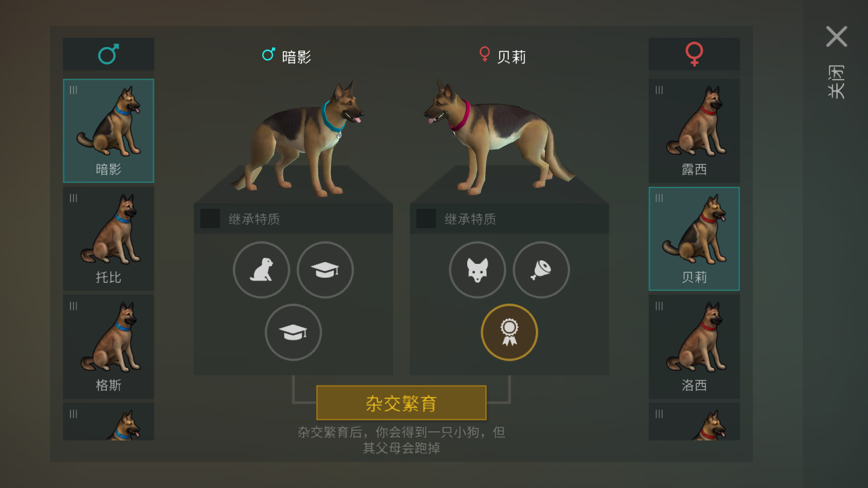Select the sitting dog trait icon
Screen dimensions: 868x488
coord(262,270)
